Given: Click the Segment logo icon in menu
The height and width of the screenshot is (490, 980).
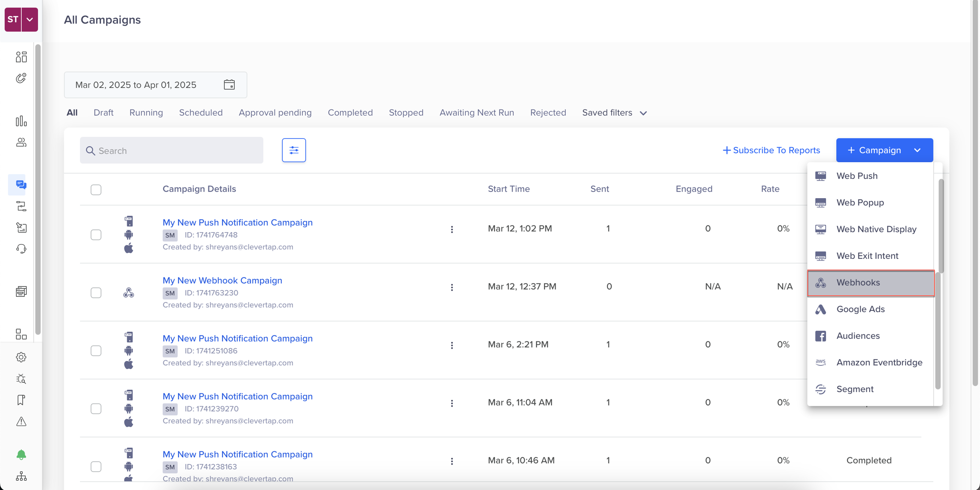Looking at the screenshot, I should click(x=820, y=389).
